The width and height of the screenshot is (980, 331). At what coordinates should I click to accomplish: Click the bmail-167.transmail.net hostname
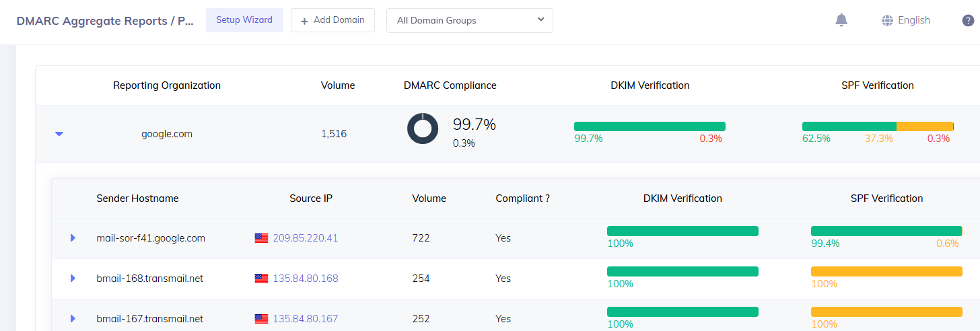[150, 319]
